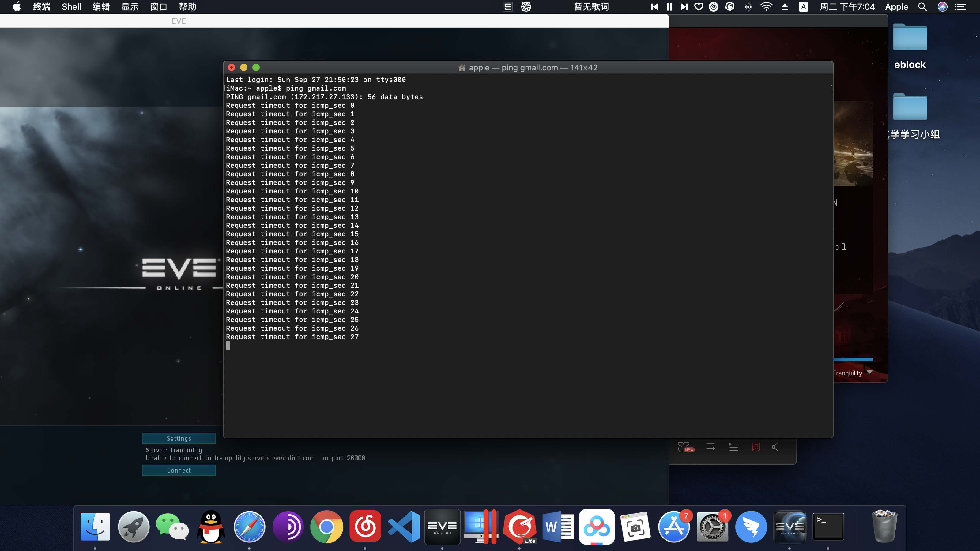Image resolution: width=980 pixels, height=551 pixels.
Task: Click the black EVE Online Dock icon
Action: 443,527
